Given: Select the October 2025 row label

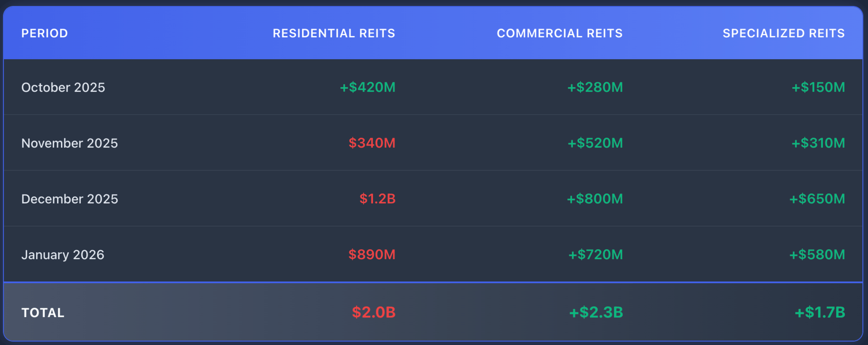Looking at the screenshot, I should (x=63, y=88).
